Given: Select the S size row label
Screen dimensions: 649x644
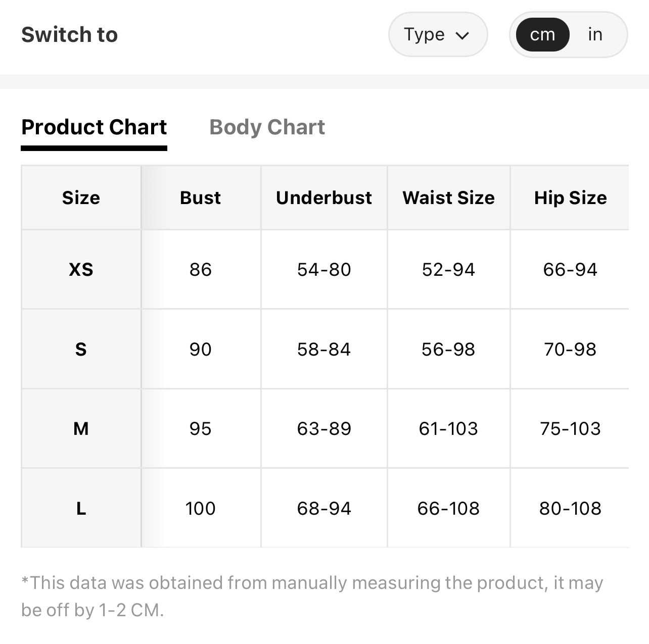Looking at the screenshot, I should (x=81, y=349).
